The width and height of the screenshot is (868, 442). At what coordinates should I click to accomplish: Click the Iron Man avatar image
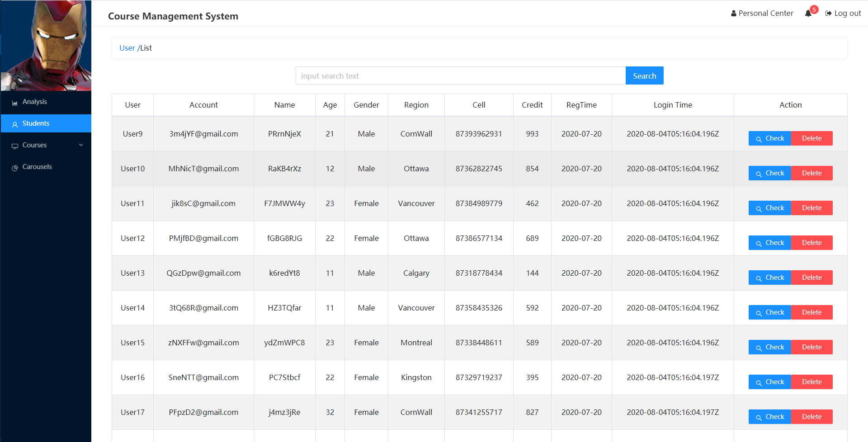point(46,46)
